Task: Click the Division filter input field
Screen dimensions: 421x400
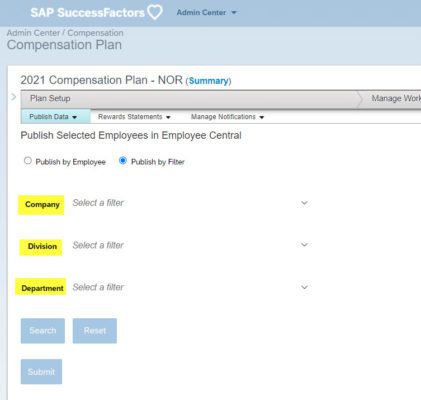Action: point(191,245)
